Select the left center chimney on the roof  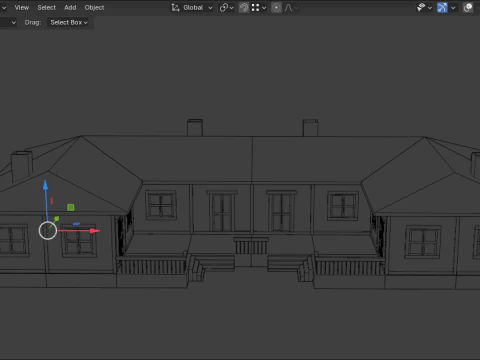[x=195, y=128]
